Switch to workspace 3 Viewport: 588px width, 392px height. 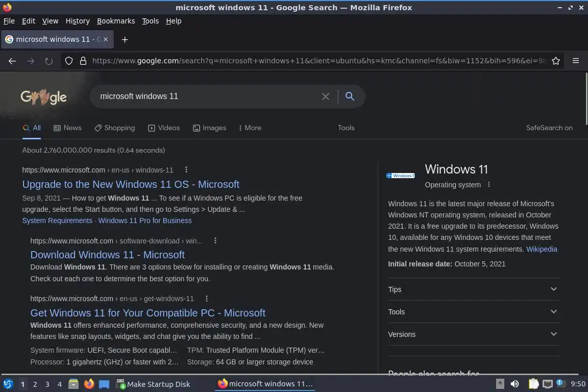(x=47, y=384)
